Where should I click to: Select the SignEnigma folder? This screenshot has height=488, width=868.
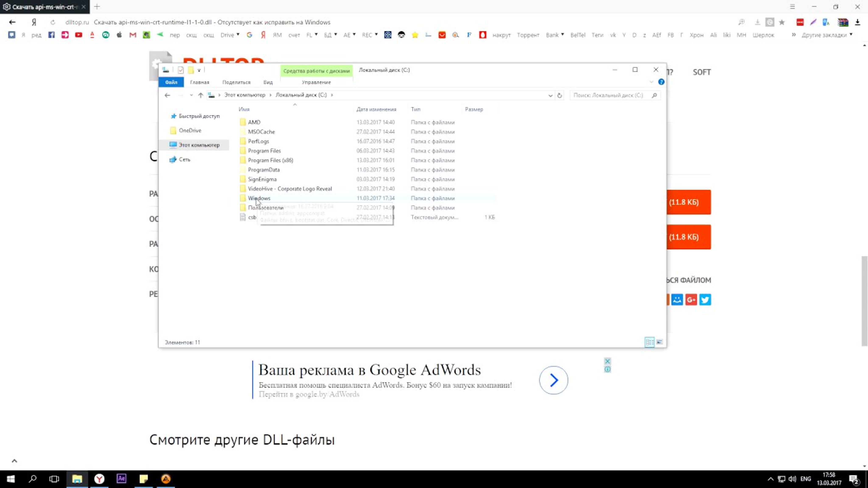click(262, 179)
